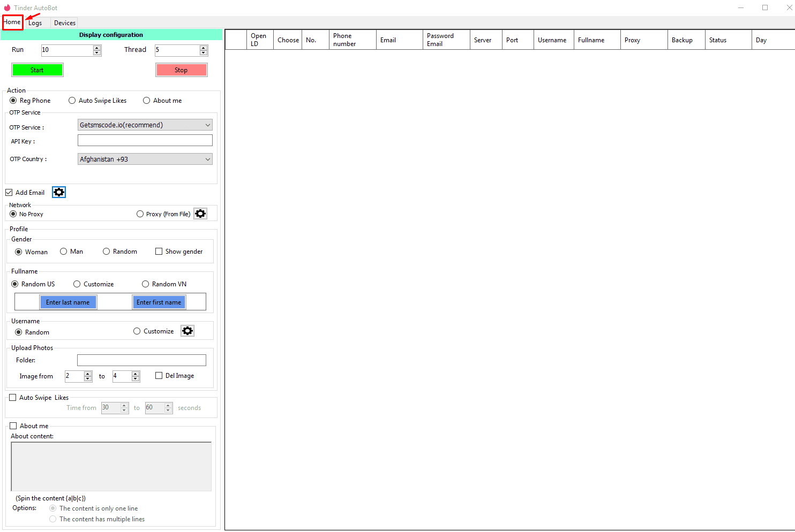
Task: Select Reg Phone action
Action: click(30, 101)
